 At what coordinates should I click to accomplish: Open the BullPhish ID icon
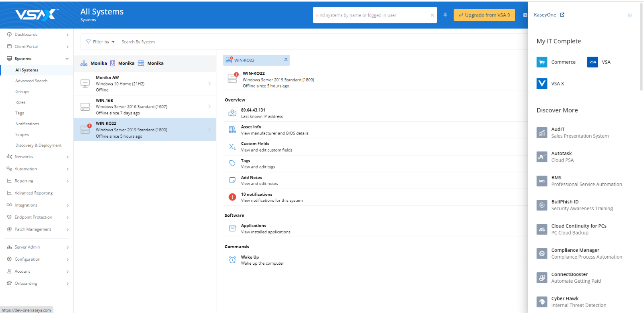(542, 205)
